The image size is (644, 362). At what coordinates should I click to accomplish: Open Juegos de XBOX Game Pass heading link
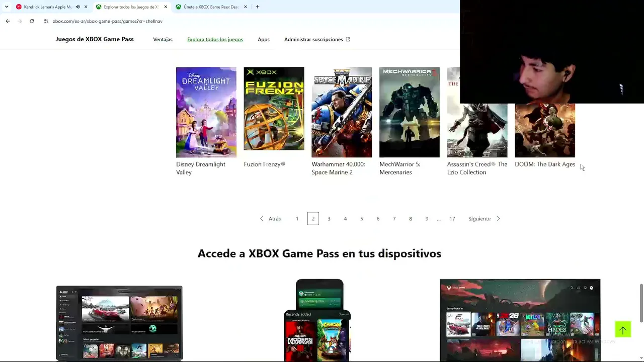click(x=95, y=39)
